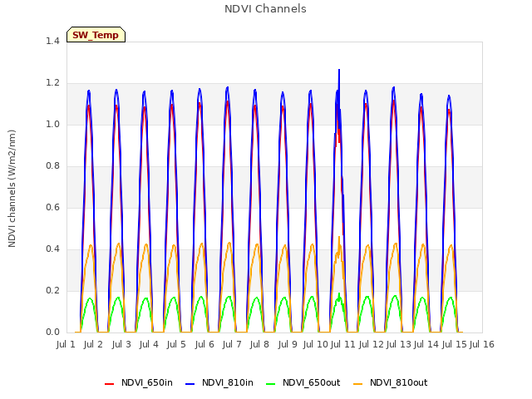Click the green NDVI_650out legend swatch

[x=271, y=384]
